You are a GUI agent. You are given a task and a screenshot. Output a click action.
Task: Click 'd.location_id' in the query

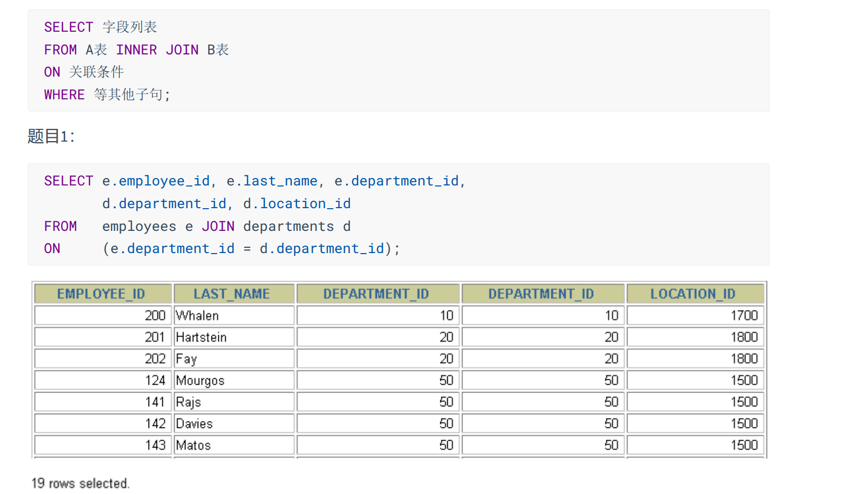(x=297, y=204)
